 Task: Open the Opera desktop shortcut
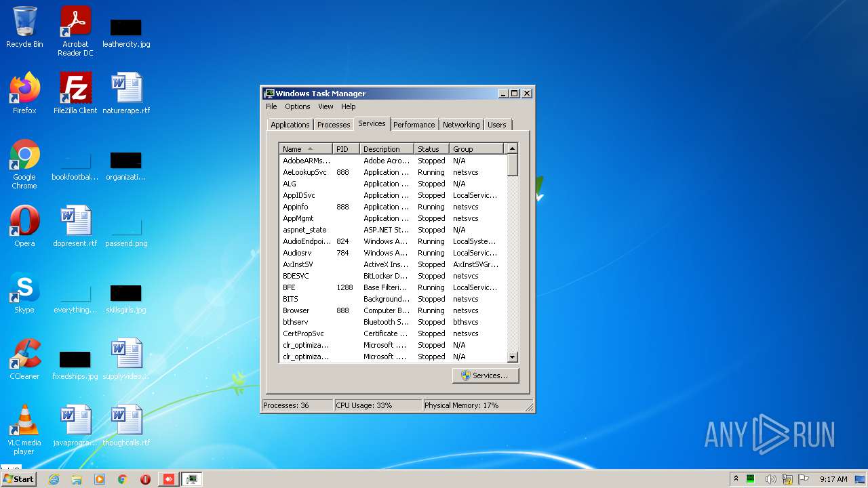24,226
